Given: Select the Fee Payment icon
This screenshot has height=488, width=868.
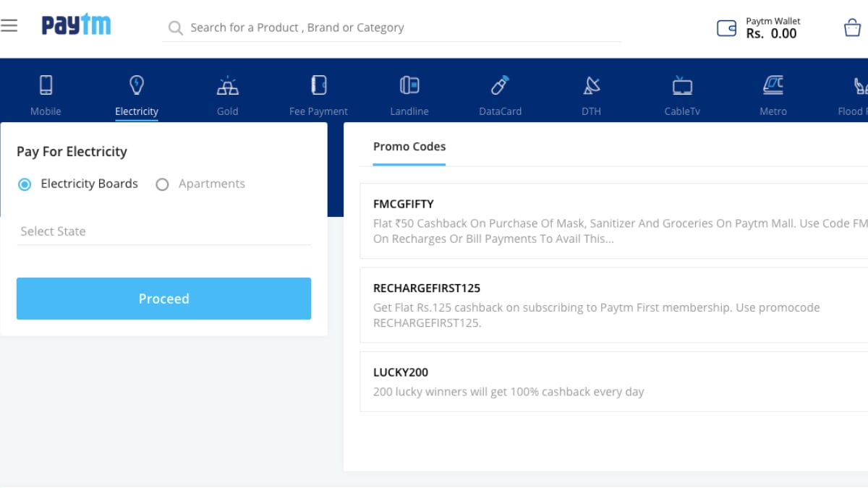Looking at the screenshot, I should pyautogui.click(x=318, y=85).
